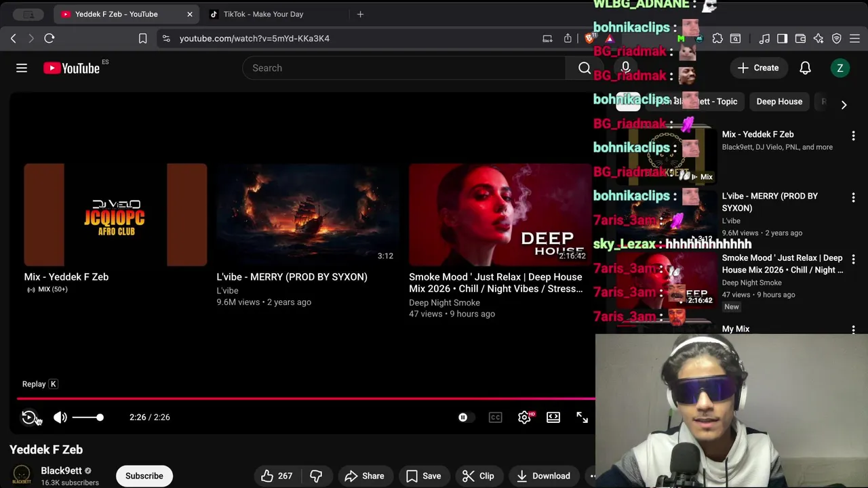This screenshot has height=488, width=868.
Task: Go to YouTube home via logo
Action: (x=72, y=68)
